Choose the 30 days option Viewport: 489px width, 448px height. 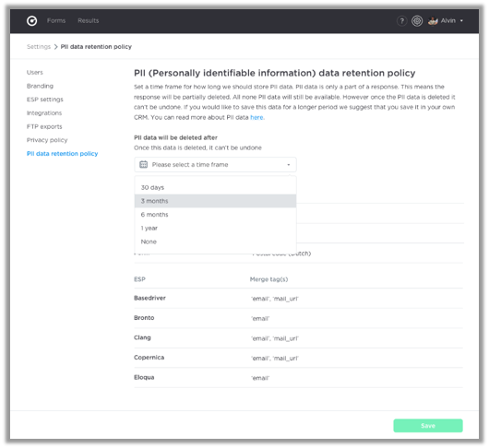point(215,187)
